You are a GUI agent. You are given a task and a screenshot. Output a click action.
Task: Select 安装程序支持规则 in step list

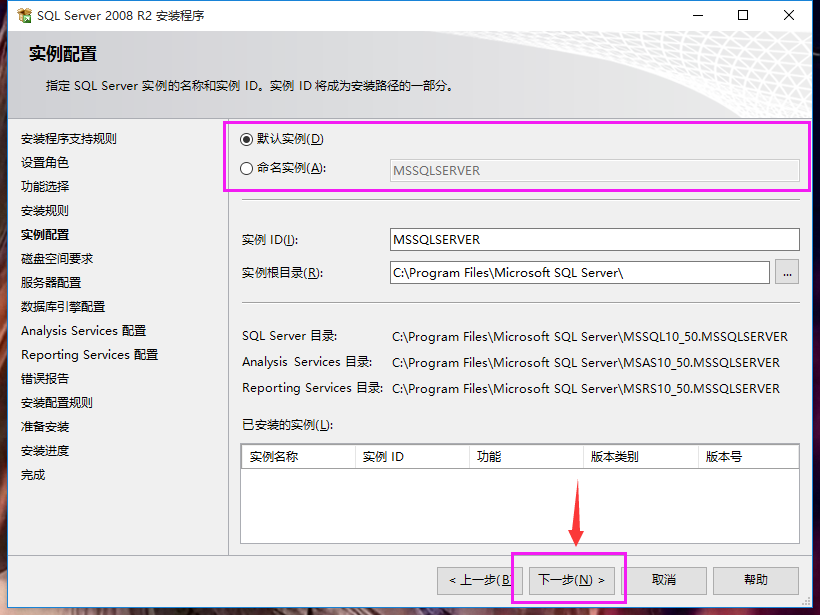69,139
